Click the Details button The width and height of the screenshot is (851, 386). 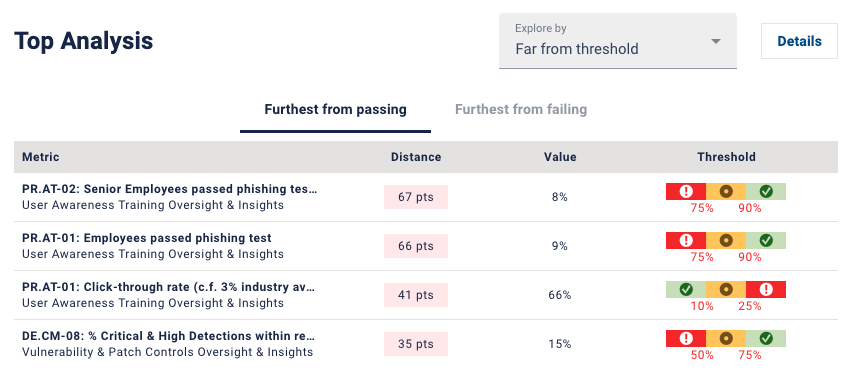[x=799, y=41]
